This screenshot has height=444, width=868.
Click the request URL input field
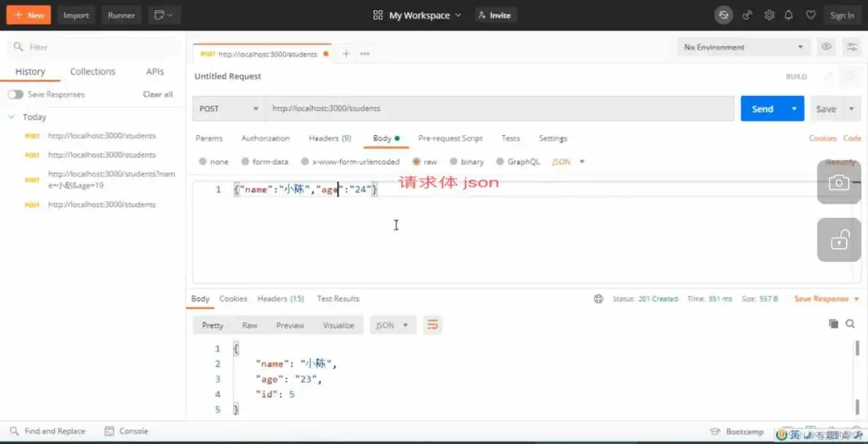(x=499, y=109)
